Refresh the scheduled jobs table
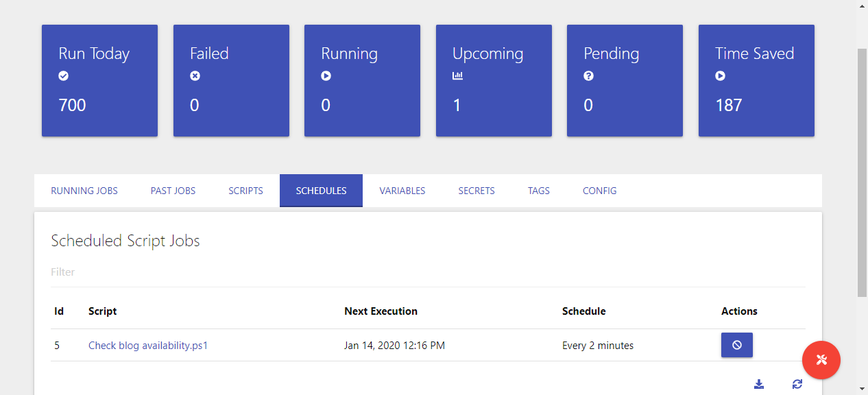 click(x=797, y=384)
